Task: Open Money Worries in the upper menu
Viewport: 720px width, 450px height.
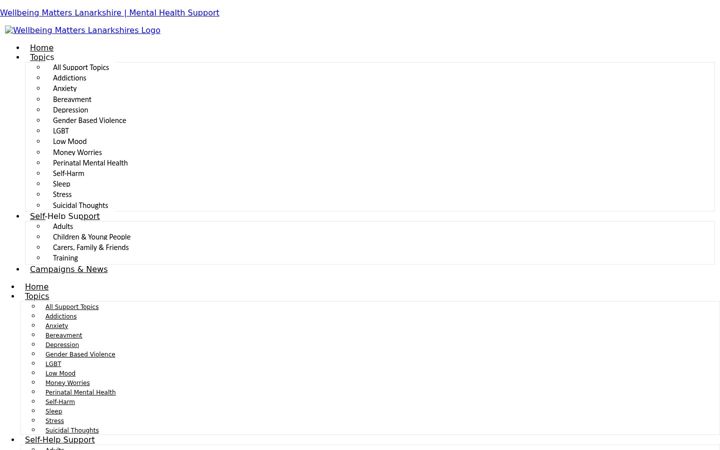Action: pyautogui.click(x=77, y=152)
